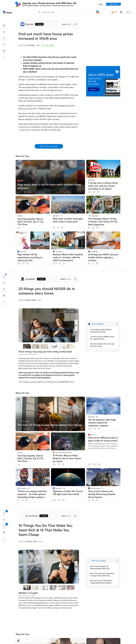The image size is (136, 644).
Task: Follow the Daily Mail publisher
Action: click(39, 24)
